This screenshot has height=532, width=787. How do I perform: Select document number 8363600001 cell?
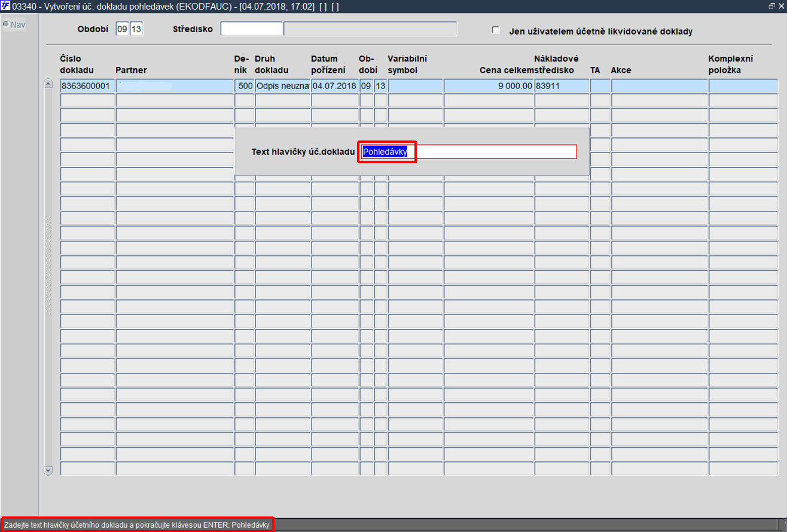coord(87,86)
